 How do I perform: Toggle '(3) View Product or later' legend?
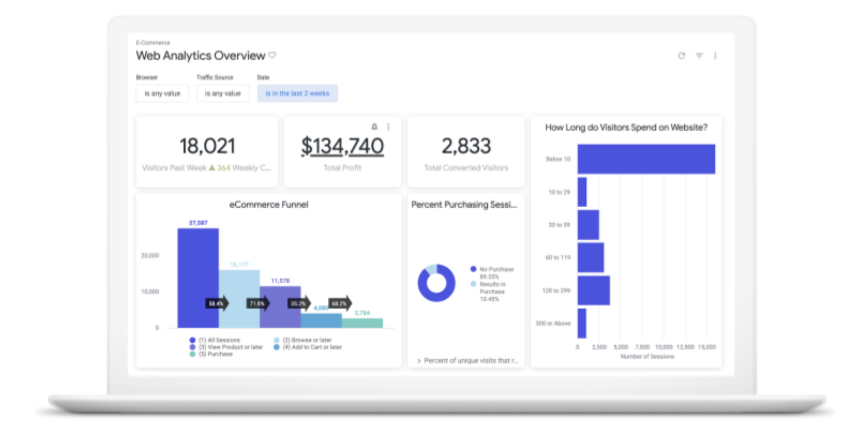226,347
